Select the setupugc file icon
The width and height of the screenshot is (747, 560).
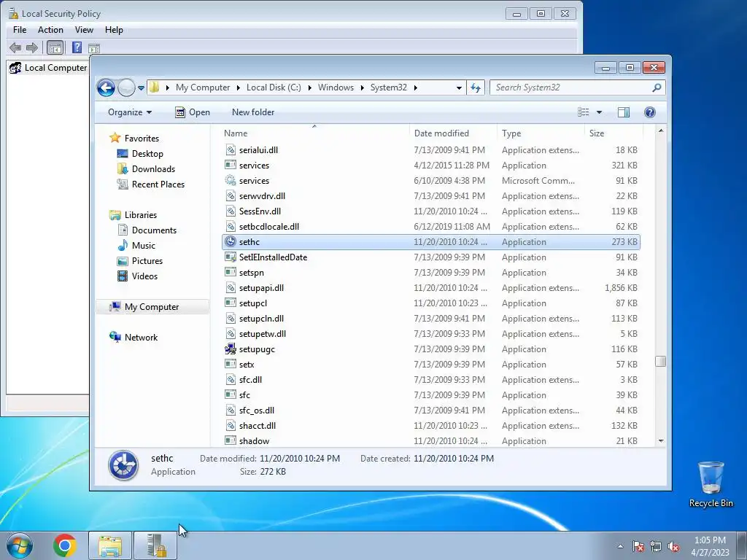(x=231, y=349)
